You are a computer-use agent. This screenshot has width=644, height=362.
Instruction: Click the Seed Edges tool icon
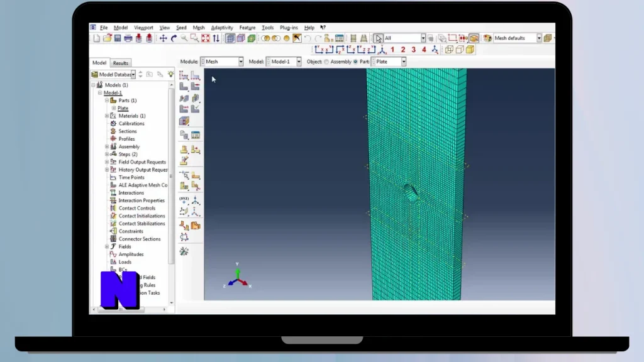point(196,75)
